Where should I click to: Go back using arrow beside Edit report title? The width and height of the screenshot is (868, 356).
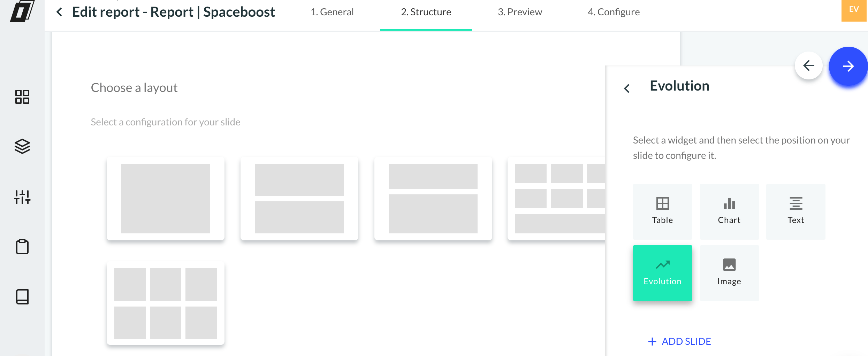tap(59, 12)
